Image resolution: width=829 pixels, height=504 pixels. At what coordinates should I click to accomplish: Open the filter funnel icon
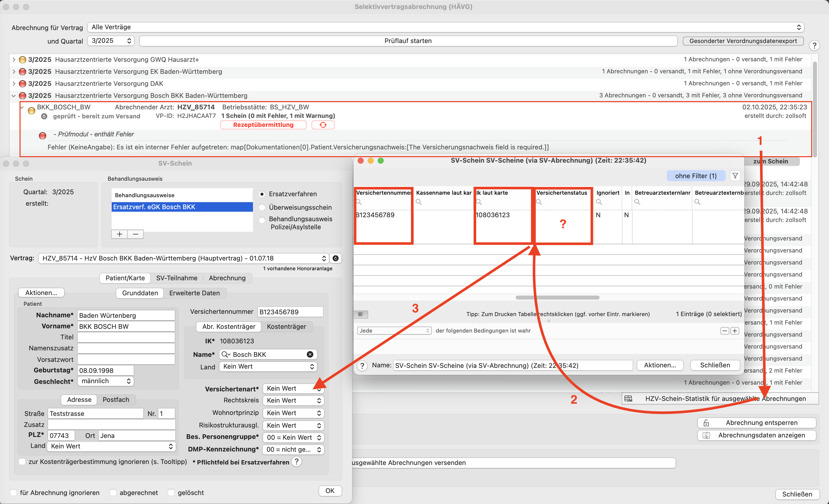coord(735,176)
